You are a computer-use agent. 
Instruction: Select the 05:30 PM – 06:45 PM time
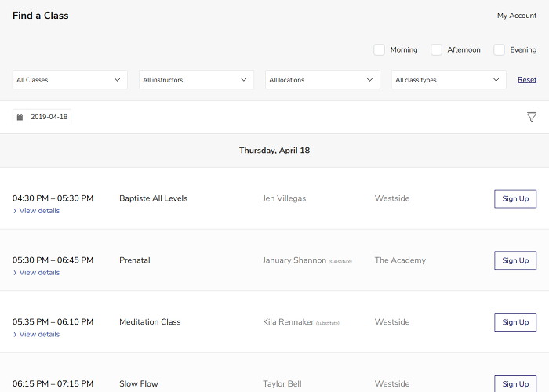(x=53, y=260)
